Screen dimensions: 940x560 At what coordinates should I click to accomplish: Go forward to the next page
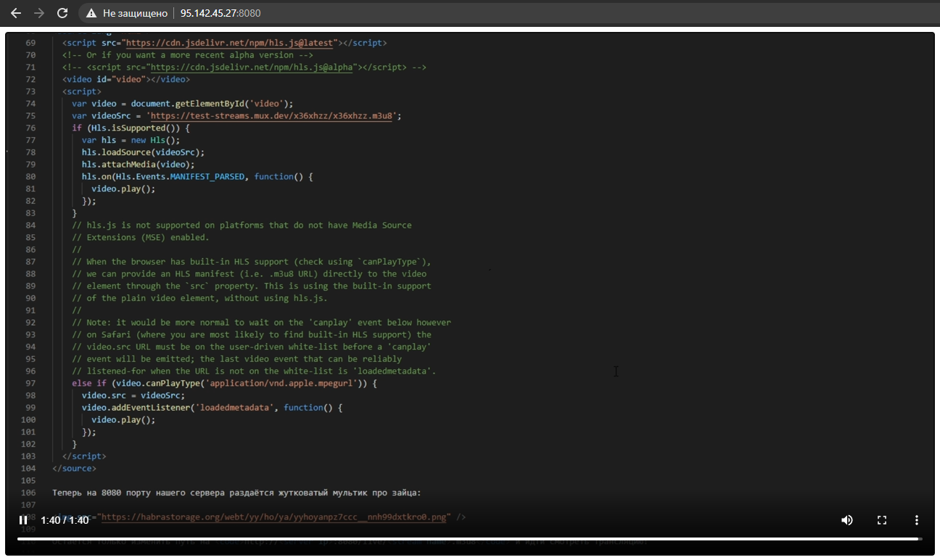click(x=39, y=13)
